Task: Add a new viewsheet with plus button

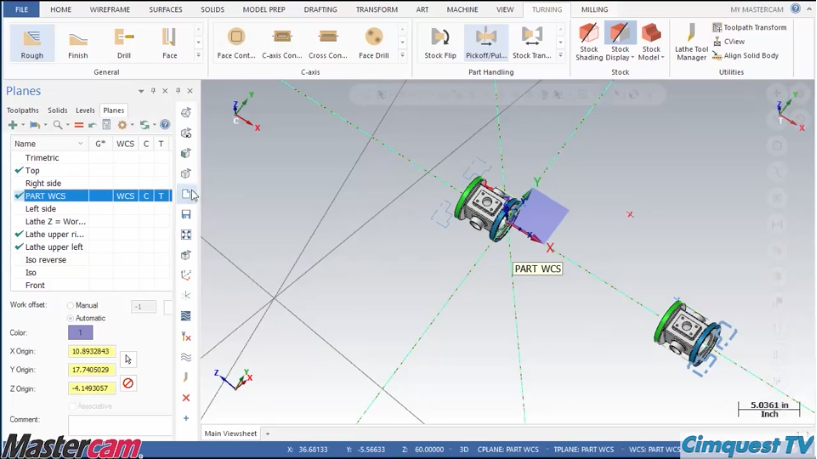Action: coord(268,433)
